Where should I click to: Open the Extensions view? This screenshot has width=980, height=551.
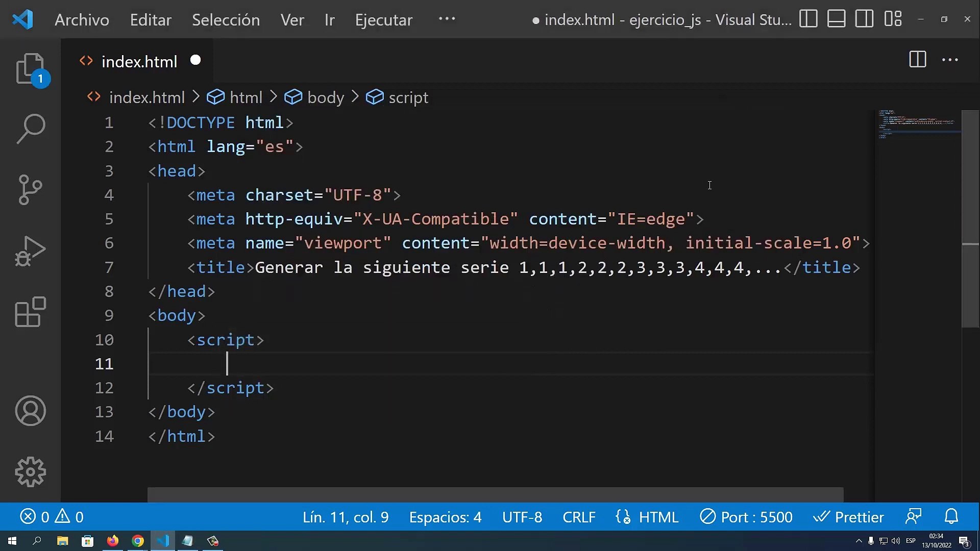30,312
